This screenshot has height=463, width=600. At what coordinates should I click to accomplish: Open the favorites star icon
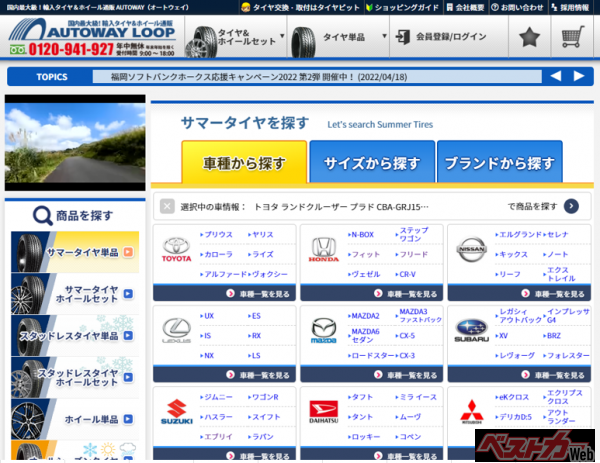click(529, 37)
